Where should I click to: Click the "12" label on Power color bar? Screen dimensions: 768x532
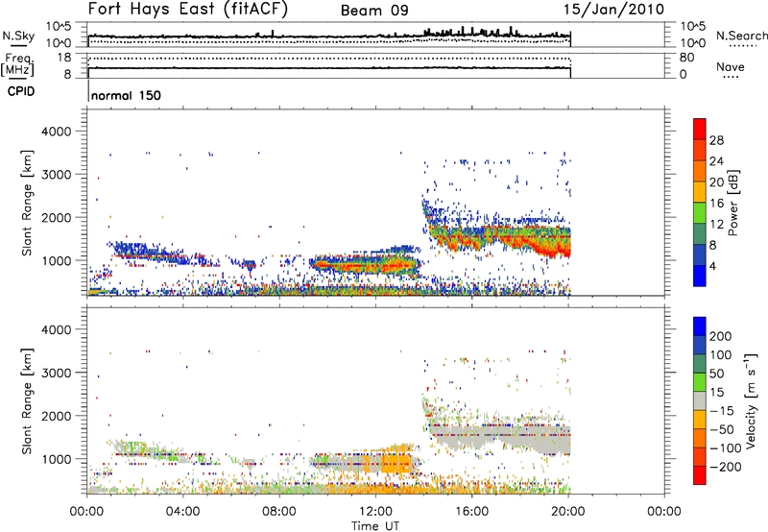click(716, 225)
